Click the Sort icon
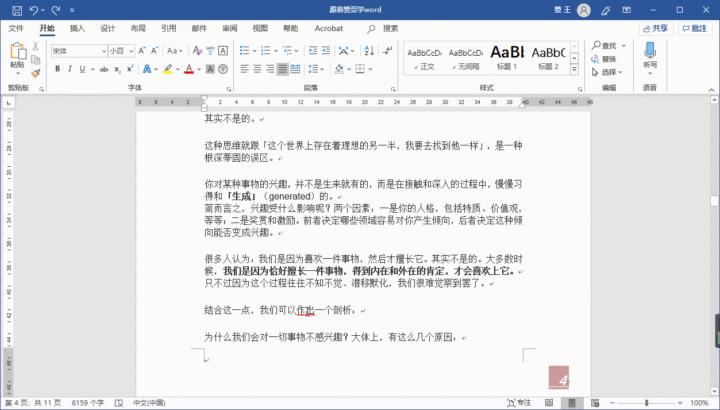This screenshot has width=720, height=410. point(369,51)
